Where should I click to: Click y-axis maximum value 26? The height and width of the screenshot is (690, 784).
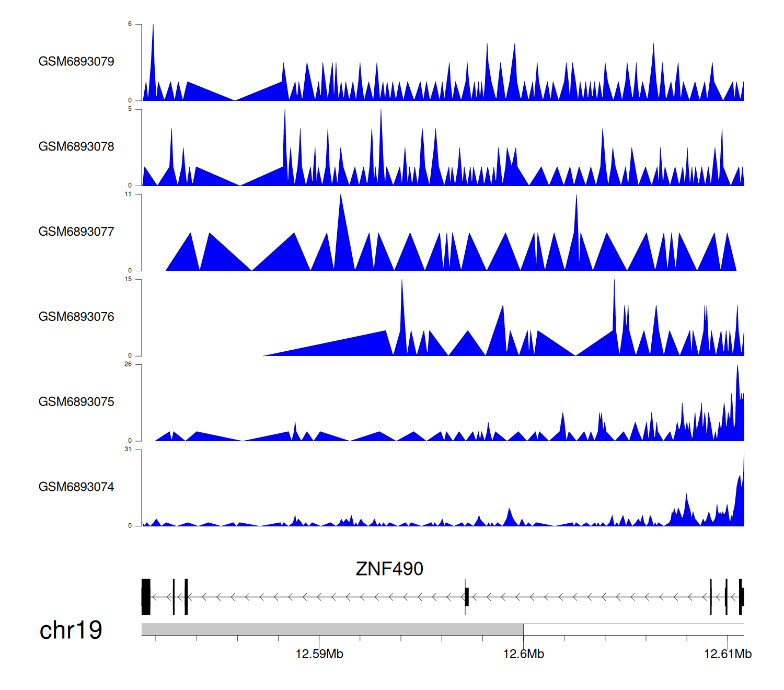click(x=128, y=364)
